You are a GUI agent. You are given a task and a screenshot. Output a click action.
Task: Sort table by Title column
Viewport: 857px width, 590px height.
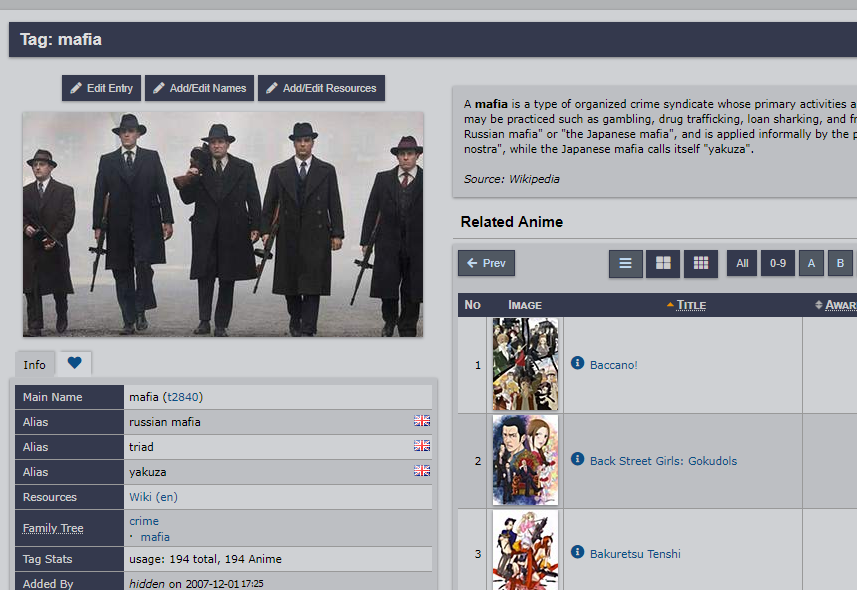690,305
